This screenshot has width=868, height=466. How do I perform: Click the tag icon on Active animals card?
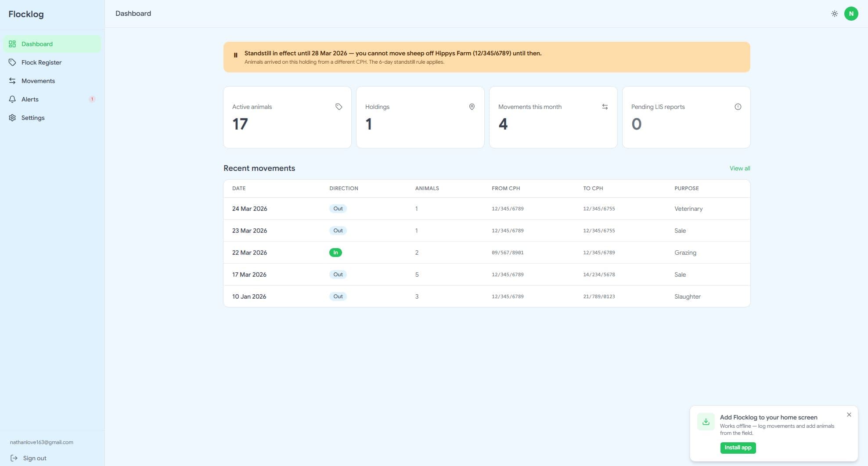click(x=339, y=107)
